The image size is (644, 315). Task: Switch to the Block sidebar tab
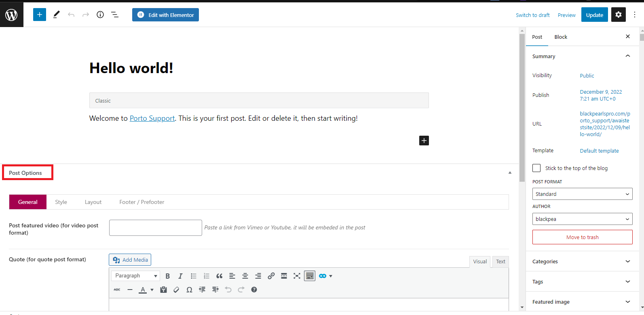click(x=561, y=37)
